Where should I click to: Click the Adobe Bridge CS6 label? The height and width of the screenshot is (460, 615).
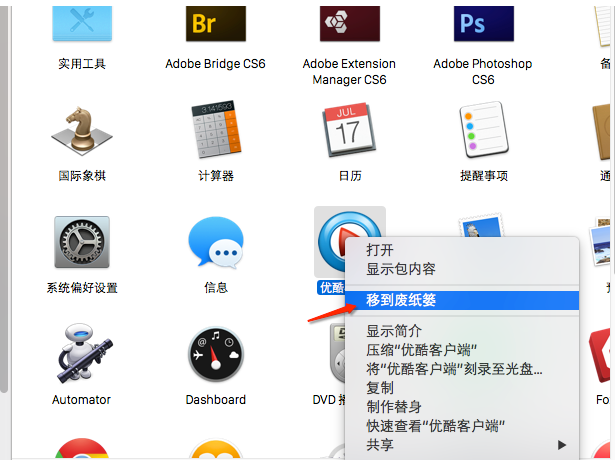point(215,64)
